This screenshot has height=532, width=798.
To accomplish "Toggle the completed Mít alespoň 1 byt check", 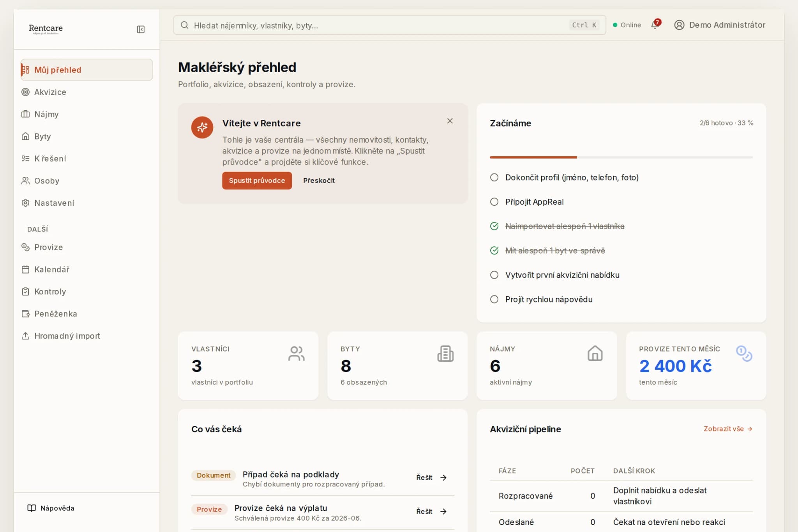I will click(494, 251).
